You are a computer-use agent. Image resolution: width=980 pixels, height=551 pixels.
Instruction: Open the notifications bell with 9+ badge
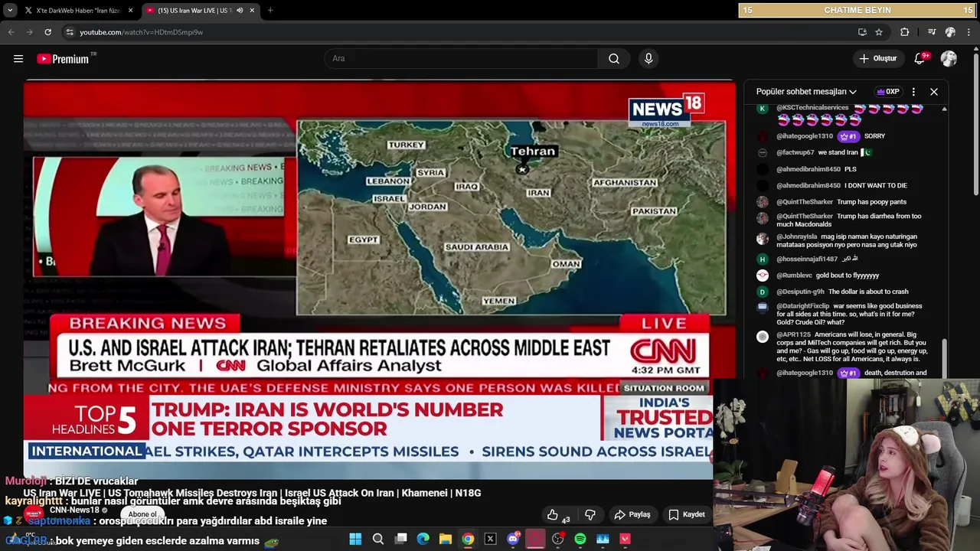pyautogui.click(x=921, y=58)
